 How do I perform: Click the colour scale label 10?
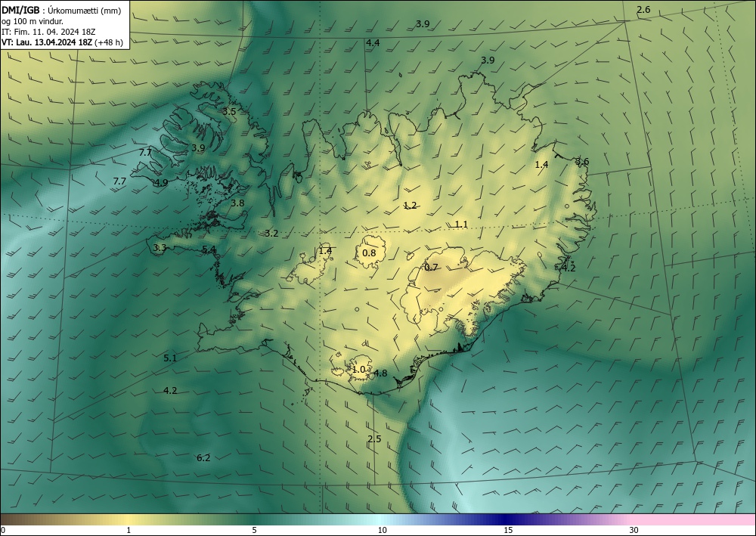(x=382, y=530)
